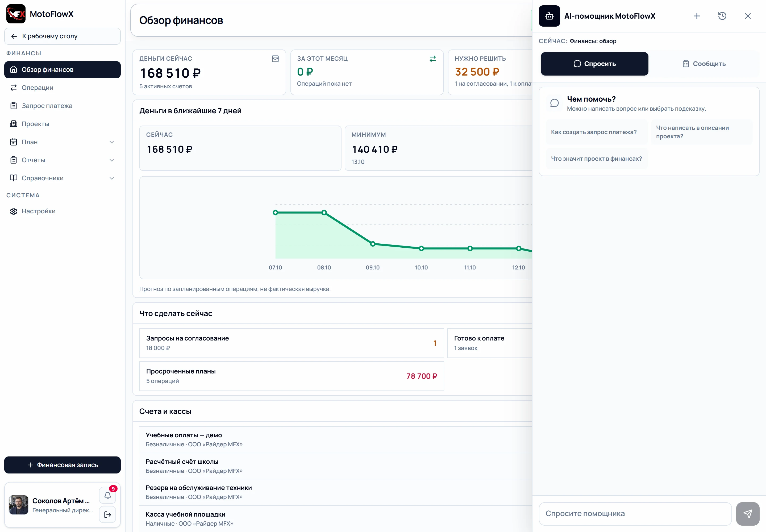This screenshot has width=766, height=532.
Task: Open account Учебные оплаты — демо
Action: 336,440
